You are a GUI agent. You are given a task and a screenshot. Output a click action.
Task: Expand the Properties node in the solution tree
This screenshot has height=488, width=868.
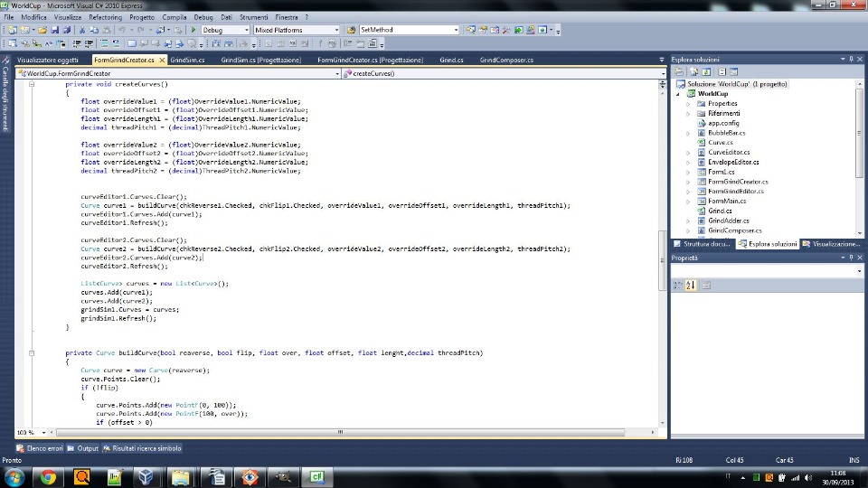coord(688,104)
